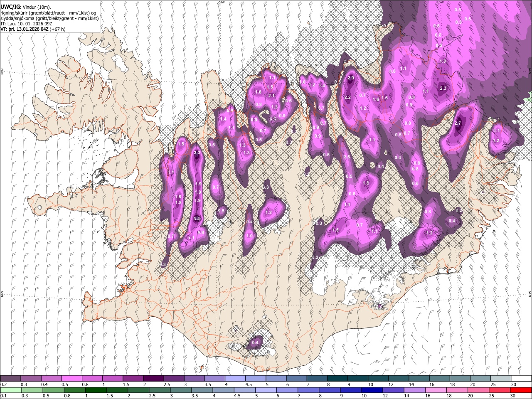This screenshot has width=532, height=399.
Task: Select the grey-purple 0.2 swatch in snow scale
Action: [x=10, y=379]
